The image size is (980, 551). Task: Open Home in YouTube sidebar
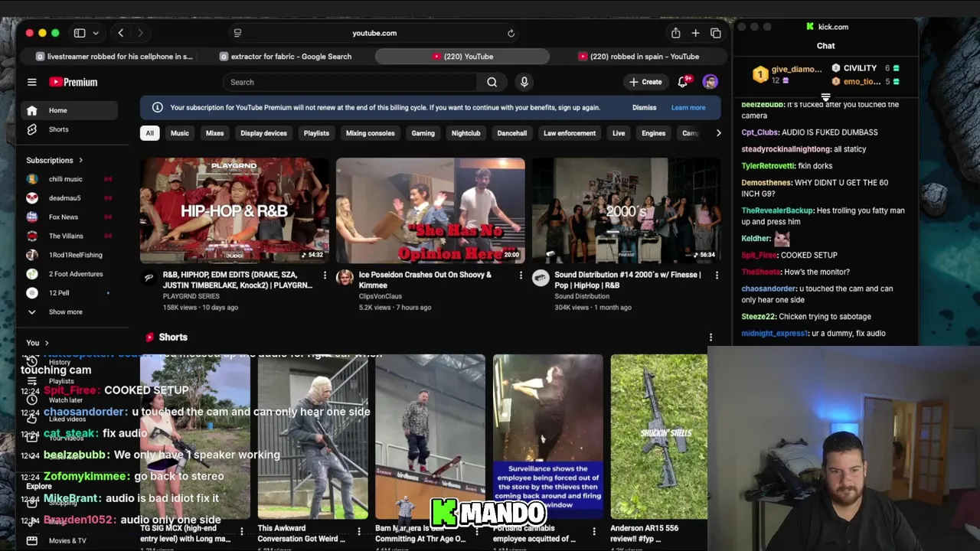coord(70,110)
